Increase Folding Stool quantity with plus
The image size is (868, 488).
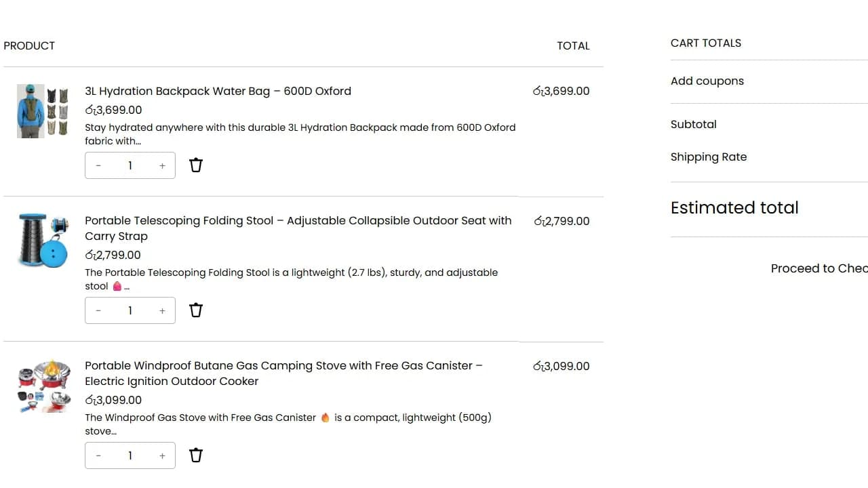coord(162,310)
